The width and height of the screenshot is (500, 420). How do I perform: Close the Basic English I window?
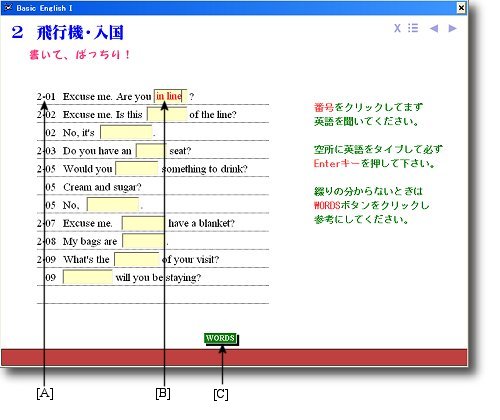tap(461, 7)
